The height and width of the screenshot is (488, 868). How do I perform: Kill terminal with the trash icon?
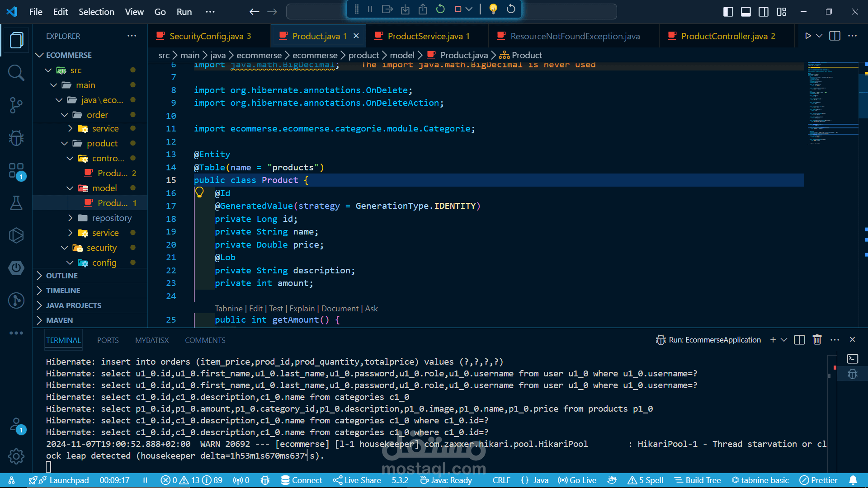(817, 340)
